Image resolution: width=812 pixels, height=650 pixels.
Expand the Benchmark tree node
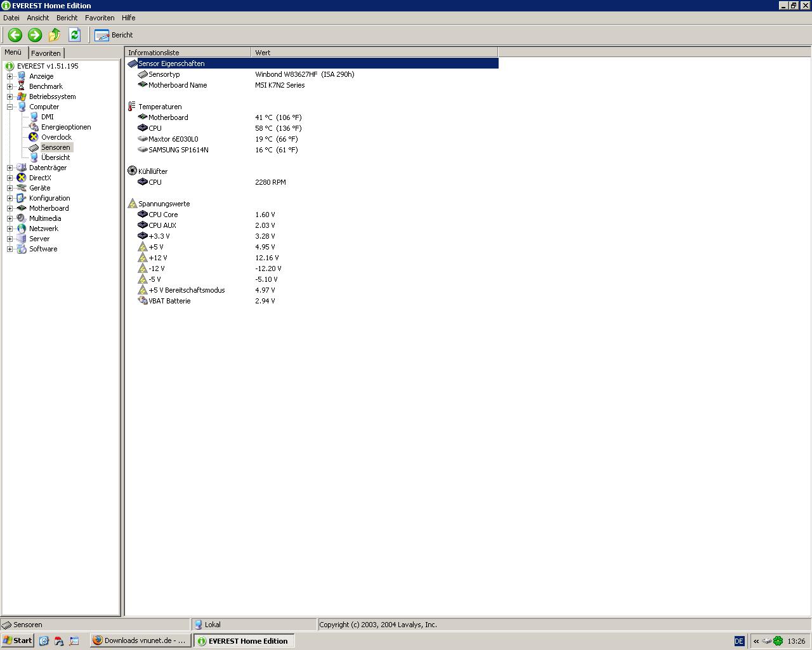[10, 86]
